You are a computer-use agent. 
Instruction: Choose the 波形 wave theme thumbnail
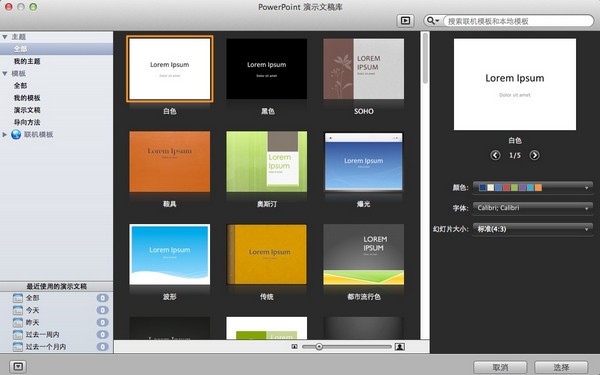[170, 254]
